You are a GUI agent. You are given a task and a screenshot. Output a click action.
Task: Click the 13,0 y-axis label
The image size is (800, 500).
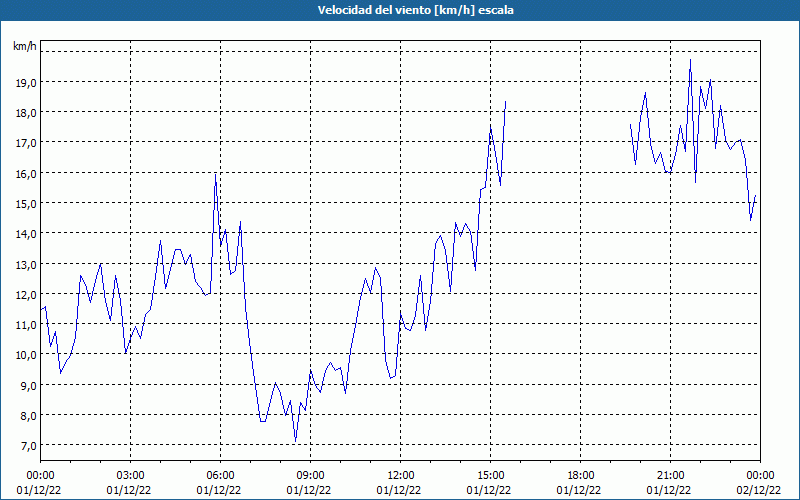click(26, 264)
